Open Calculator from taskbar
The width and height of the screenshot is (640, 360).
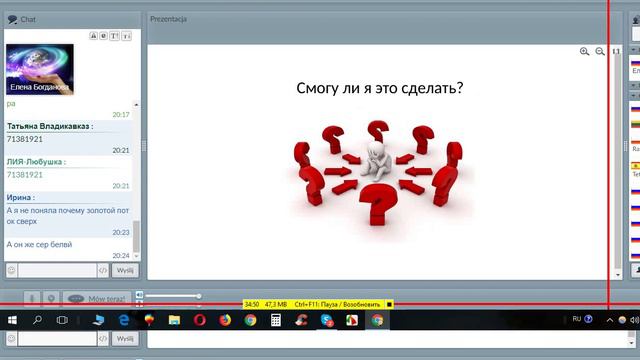coord(276,320)
